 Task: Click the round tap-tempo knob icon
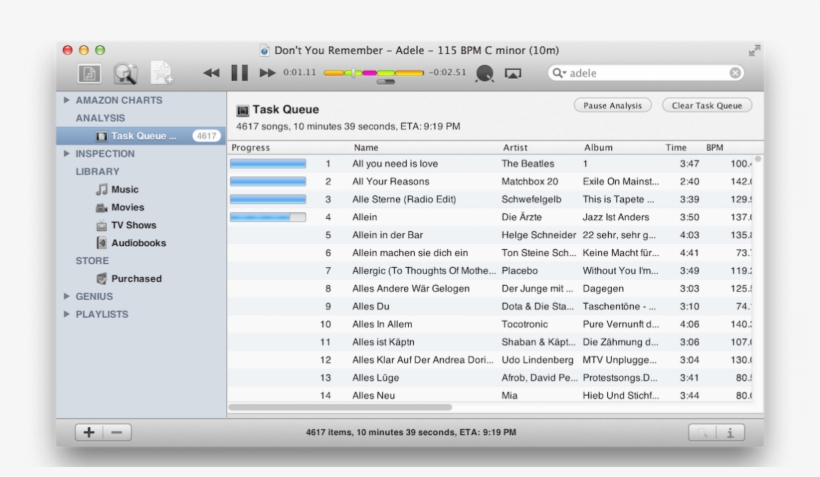coord(485,73)
